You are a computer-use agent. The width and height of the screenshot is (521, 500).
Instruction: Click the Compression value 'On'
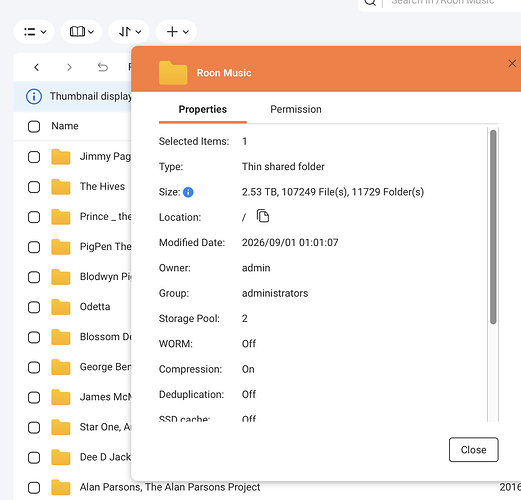coord(248,369)
